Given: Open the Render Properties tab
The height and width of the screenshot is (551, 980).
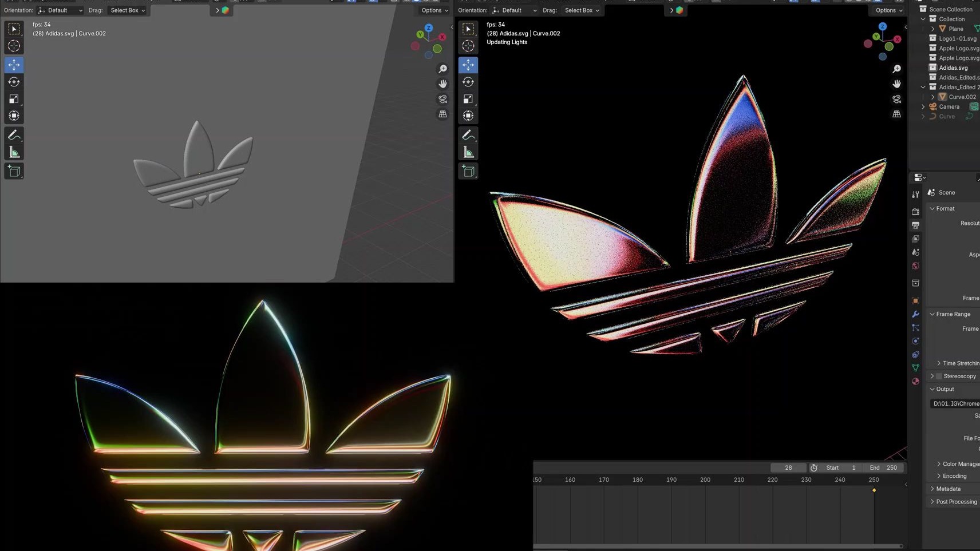Looking at the screenshot, I should [915, 211].
